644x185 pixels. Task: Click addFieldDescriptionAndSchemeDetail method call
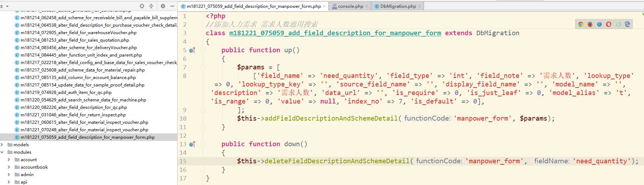tap(331, 118)
